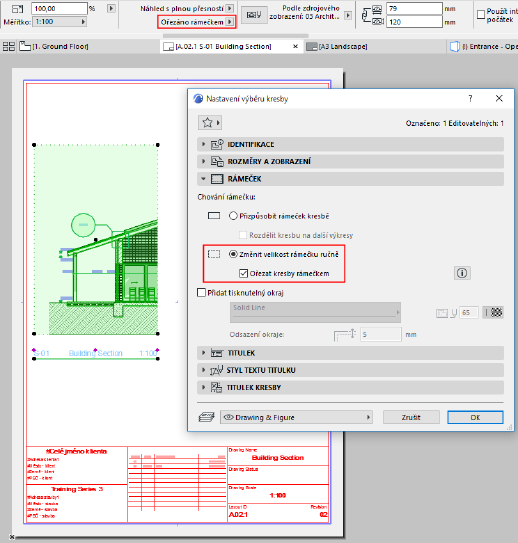
Task: Click the info icon in Rámeček panel
Action: (462, 273)
